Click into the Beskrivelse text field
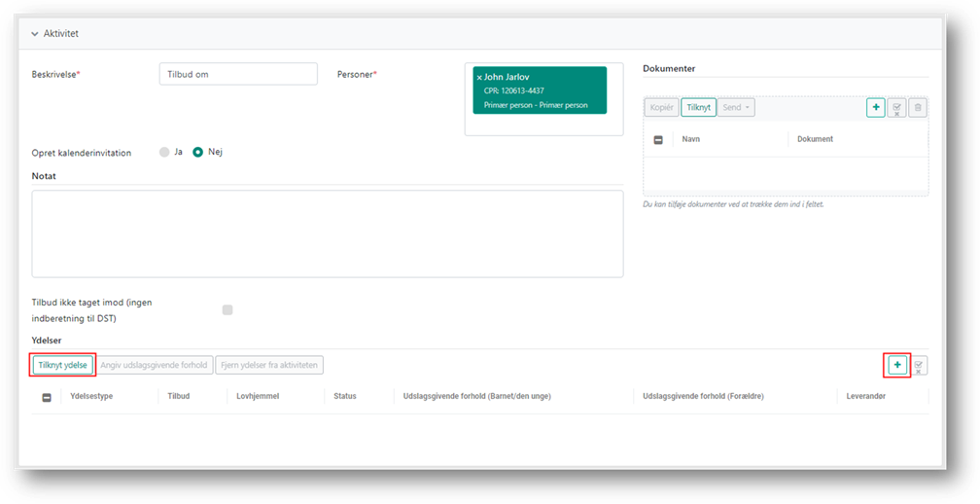This screenshot has height=504, width=980. coord(237,74)
